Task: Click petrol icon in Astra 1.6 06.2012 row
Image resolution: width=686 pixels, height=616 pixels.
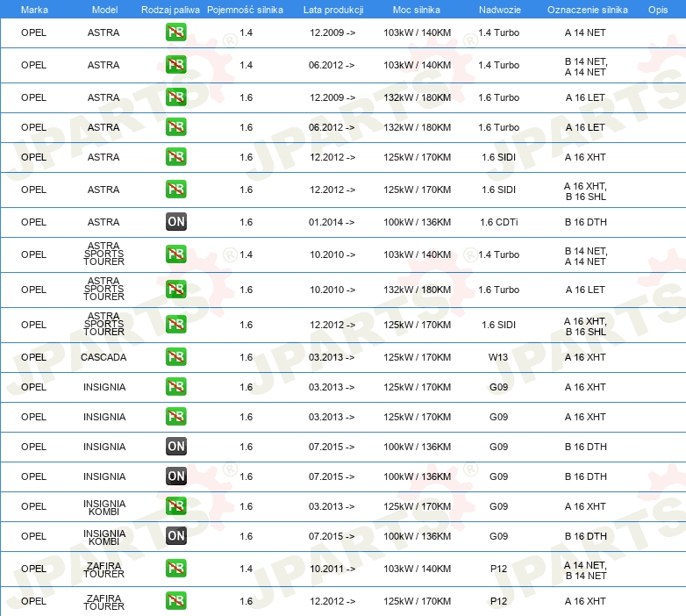Action: tap(175, 127)
